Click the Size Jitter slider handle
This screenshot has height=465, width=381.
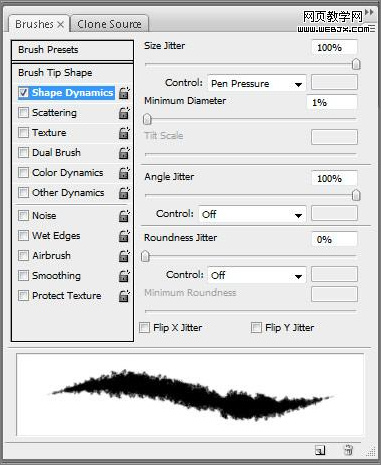[356, 64]
